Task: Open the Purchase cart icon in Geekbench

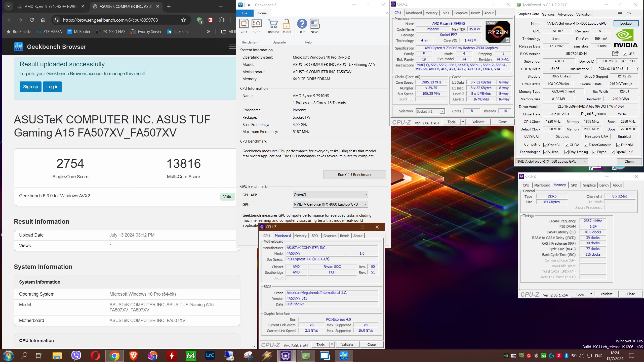Action: click(x=273, y=26)
